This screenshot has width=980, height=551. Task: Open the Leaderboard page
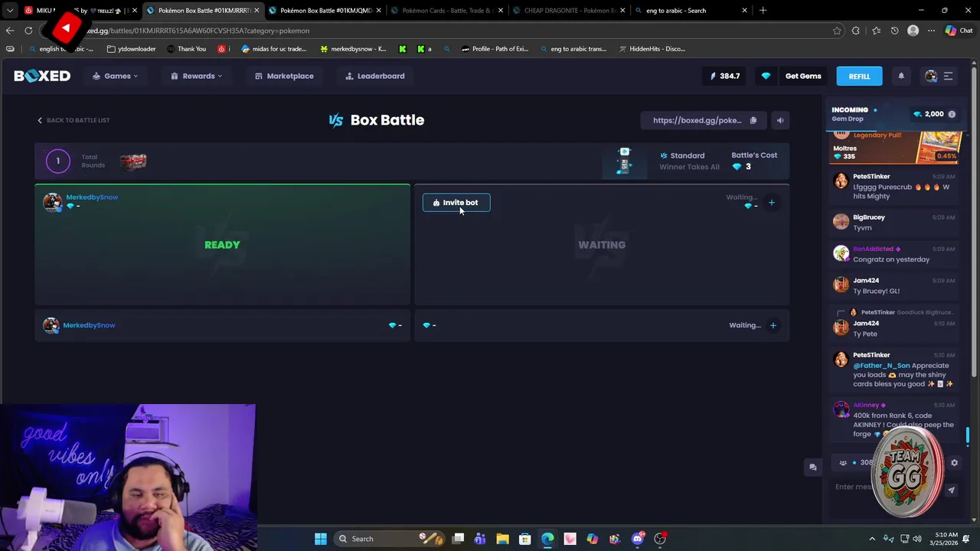pyautogui.click(x=375, y=76)
